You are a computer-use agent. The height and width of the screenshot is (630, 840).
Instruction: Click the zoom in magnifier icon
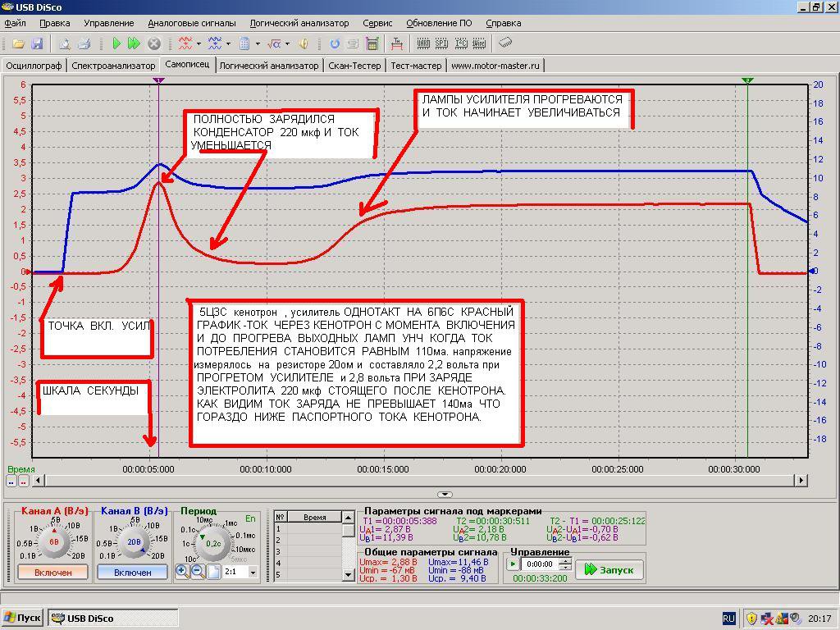tap(182, 572)
